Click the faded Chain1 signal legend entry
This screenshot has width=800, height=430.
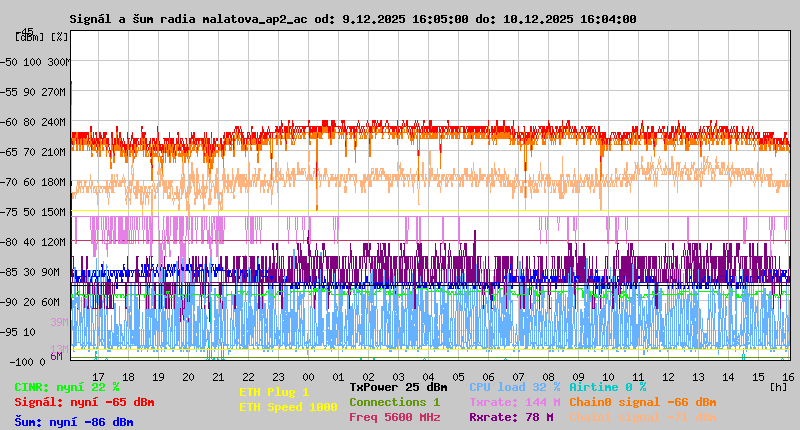click(x=642, y=417)
